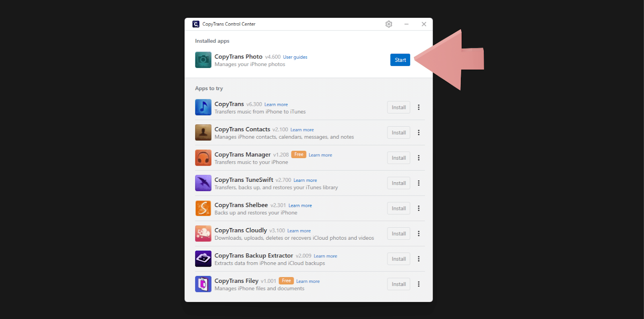
Task: Click the Free badge next to CopyTrans Manager
Action: [x=299, y=154]
